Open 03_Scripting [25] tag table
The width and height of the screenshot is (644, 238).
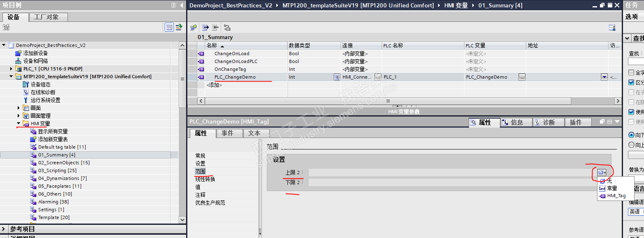(x=57, y=170)
